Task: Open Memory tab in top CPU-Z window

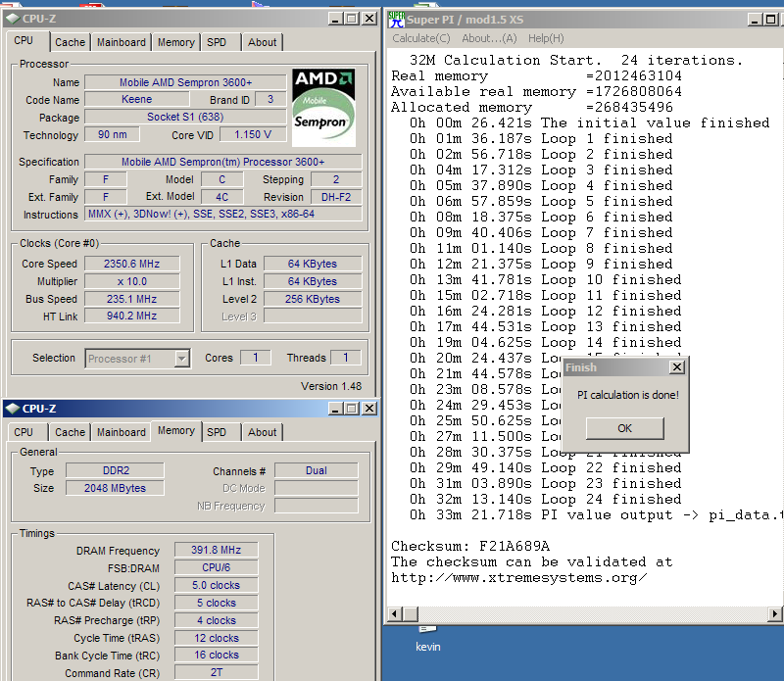Action: [x=176, y=42]
